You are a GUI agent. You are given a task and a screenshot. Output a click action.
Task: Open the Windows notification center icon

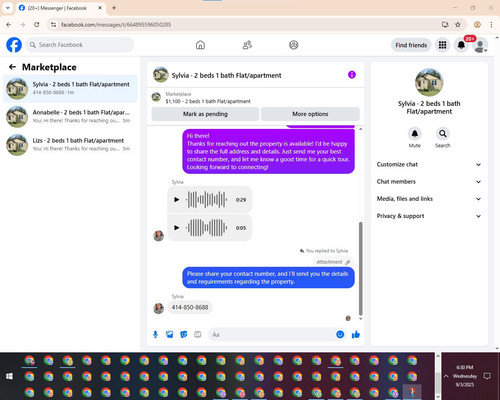(487, 376)
